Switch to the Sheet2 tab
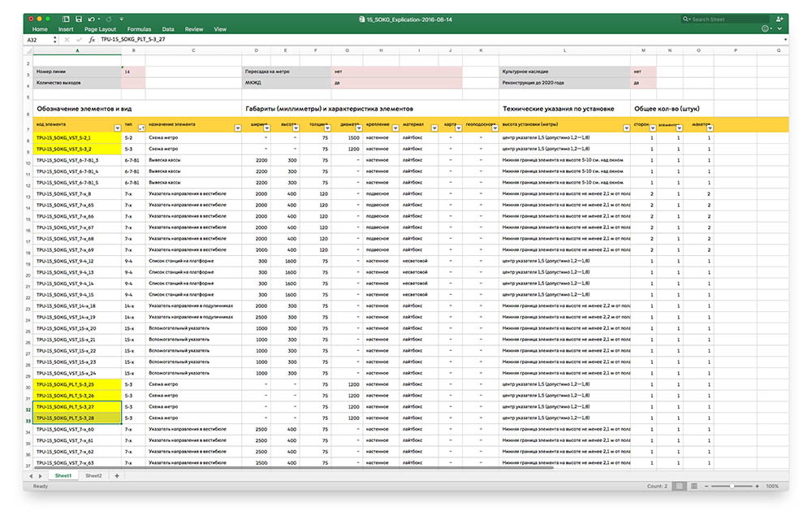Viewport: 812px width, 524px height. pos(93,475)
